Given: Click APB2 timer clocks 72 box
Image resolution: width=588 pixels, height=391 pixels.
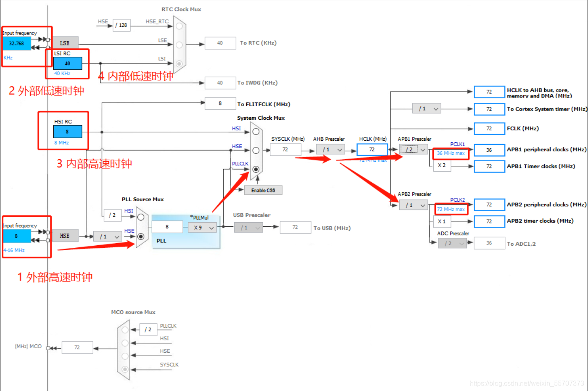Looking at the screenshot, I should coord(489,221).
